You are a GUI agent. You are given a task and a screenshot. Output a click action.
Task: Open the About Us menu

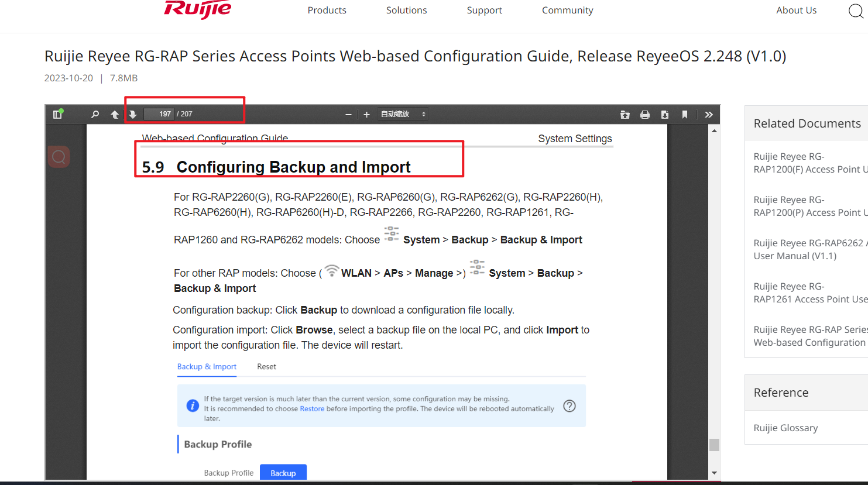click(x=796, y=10)
